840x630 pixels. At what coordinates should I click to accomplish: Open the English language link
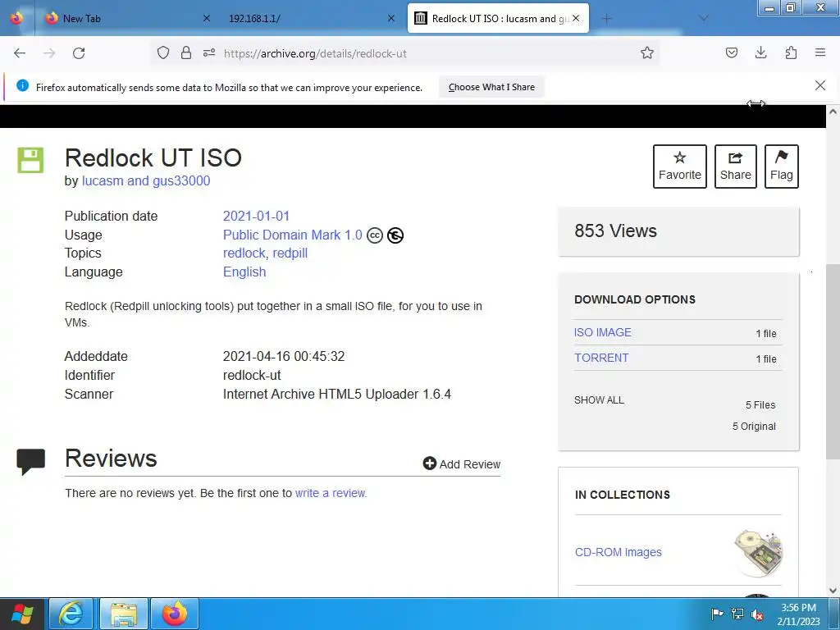[x=244, y=272]
